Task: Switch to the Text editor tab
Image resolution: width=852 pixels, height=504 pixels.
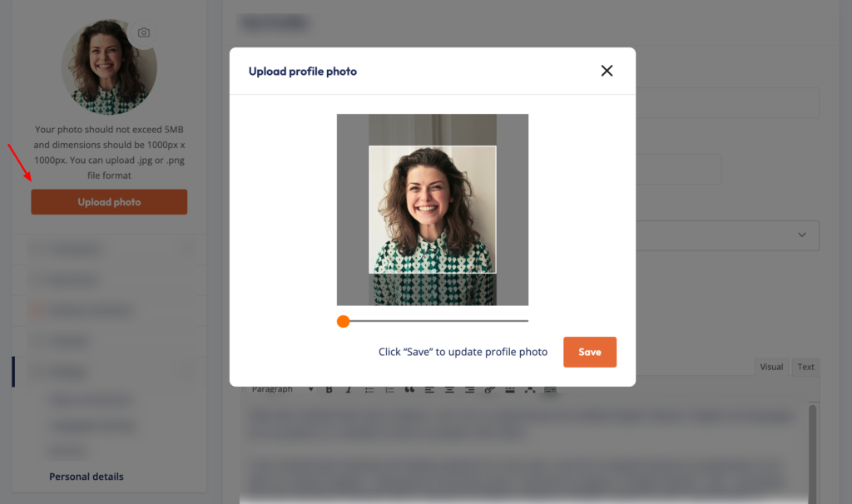Action: point(805,367)
